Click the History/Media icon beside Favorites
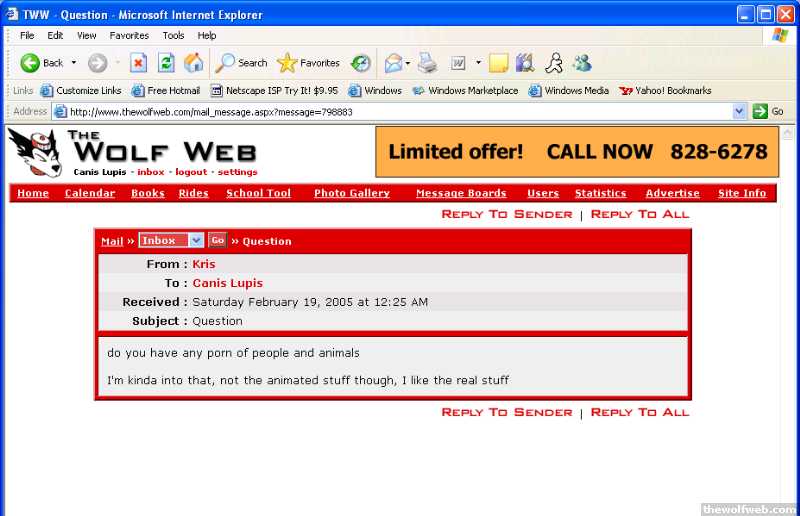 [360, 63]
